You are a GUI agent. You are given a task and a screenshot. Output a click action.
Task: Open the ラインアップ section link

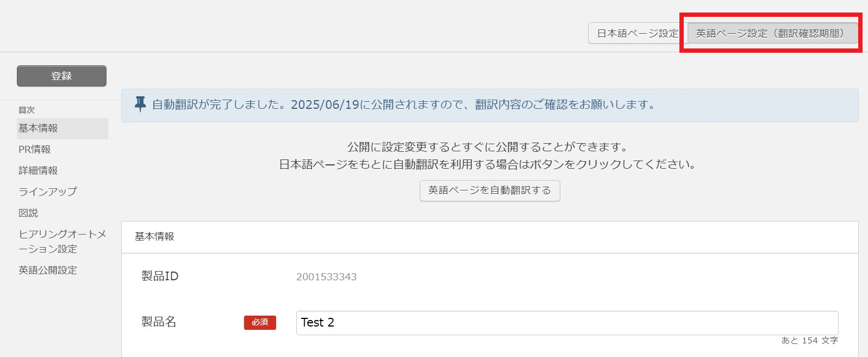tap(48, 192)
